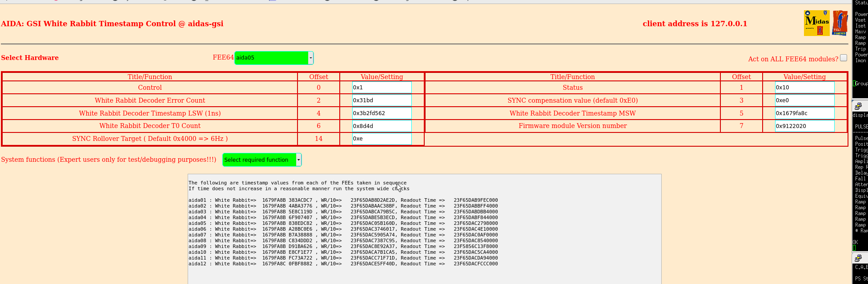This screenshot has height=284, width=868.
Task: Enable Act on ALL FEE64 modules checkbox
Action: click(x=844, y=58)
